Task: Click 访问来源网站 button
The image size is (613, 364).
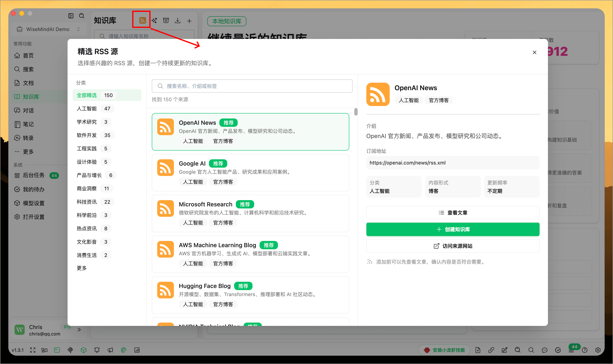Action: (453, 246)
